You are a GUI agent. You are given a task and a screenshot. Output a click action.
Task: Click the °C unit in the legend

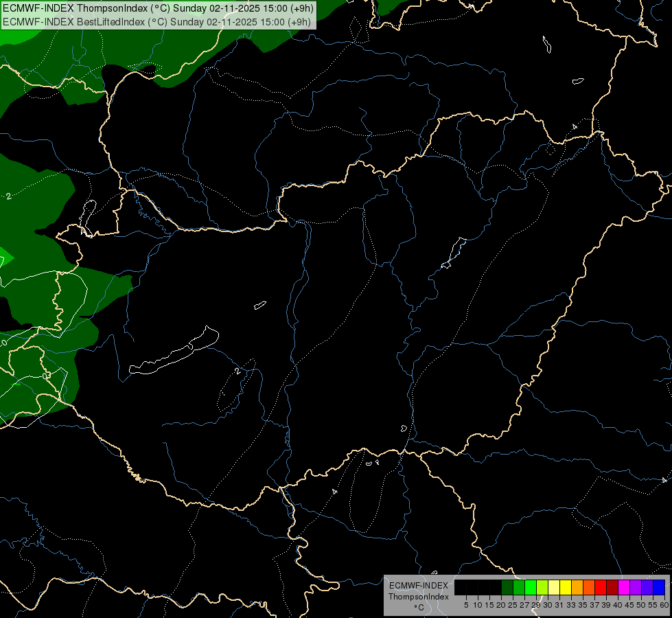(419, 607)
